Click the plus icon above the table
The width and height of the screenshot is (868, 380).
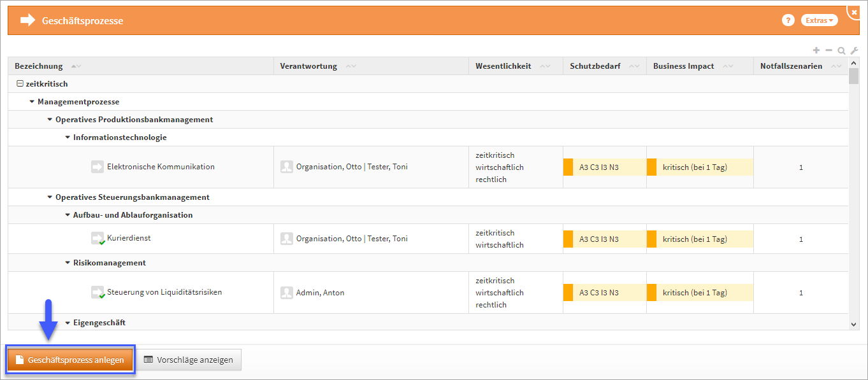[816, 50]
